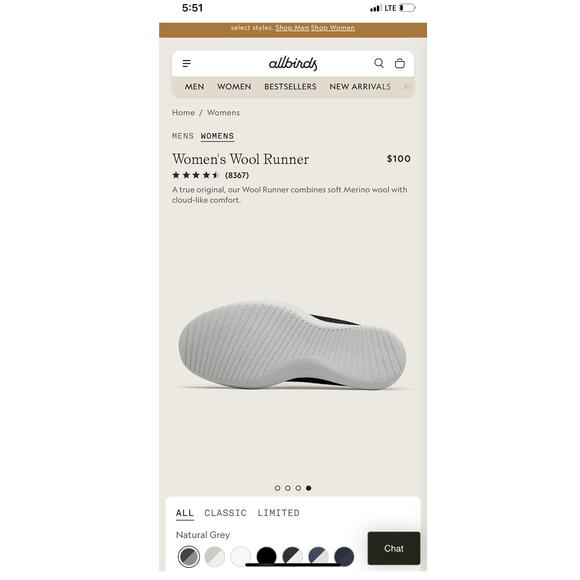Switch to the CLASSIC color filter tab

[x=226, y=513]
